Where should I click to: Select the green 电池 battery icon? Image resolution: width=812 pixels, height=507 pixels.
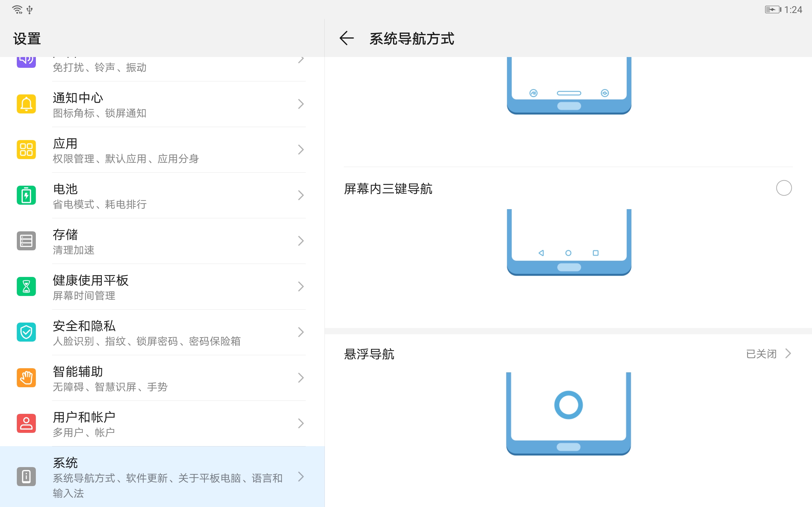[26, 195]
